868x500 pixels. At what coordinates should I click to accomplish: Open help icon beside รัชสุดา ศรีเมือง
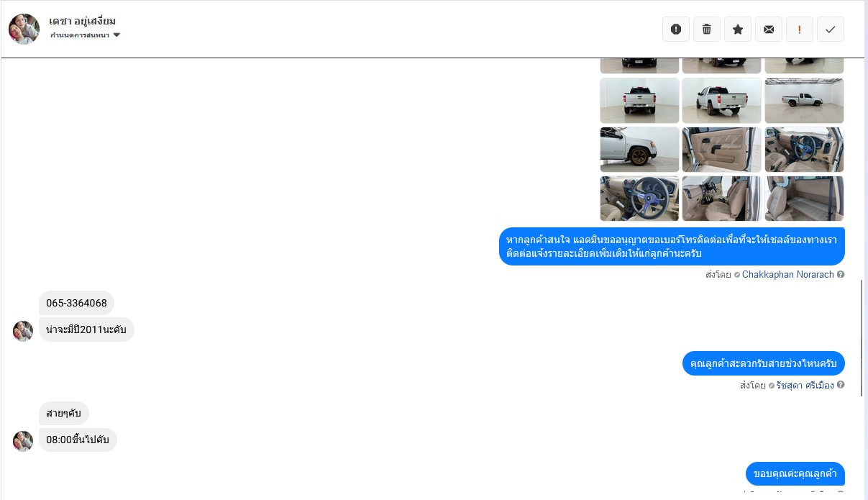click(x=841, y=385)
